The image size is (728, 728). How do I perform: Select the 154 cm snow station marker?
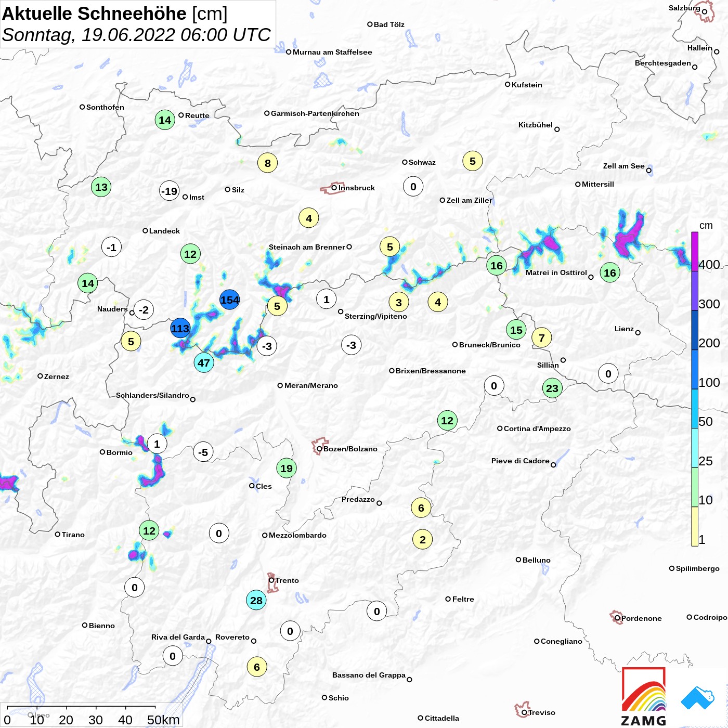229,300
